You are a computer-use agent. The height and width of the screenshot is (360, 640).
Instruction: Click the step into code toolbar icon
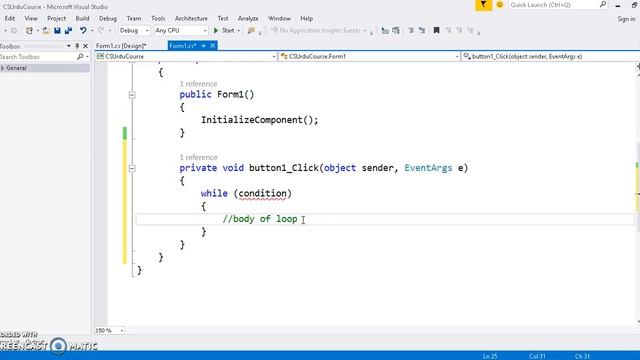(384, 31)
